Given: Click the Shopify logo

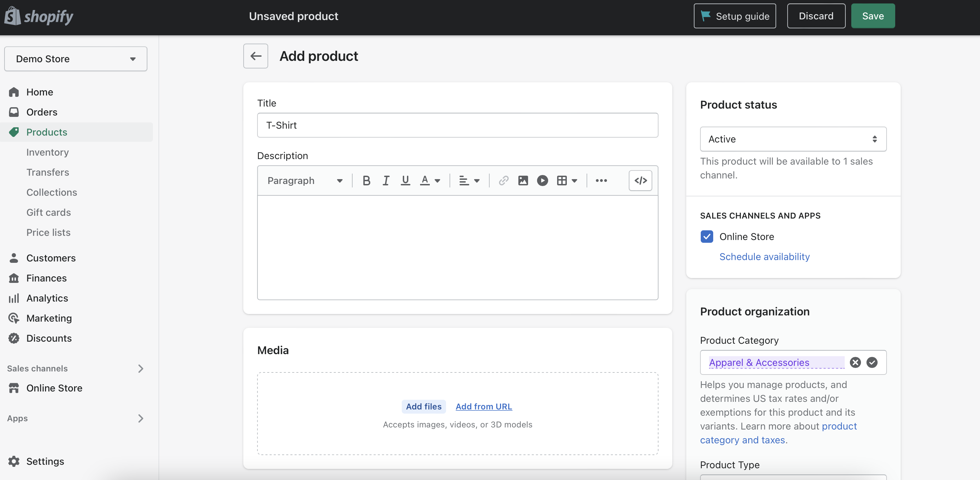Looking at the screenshot, I should point(39,16).
